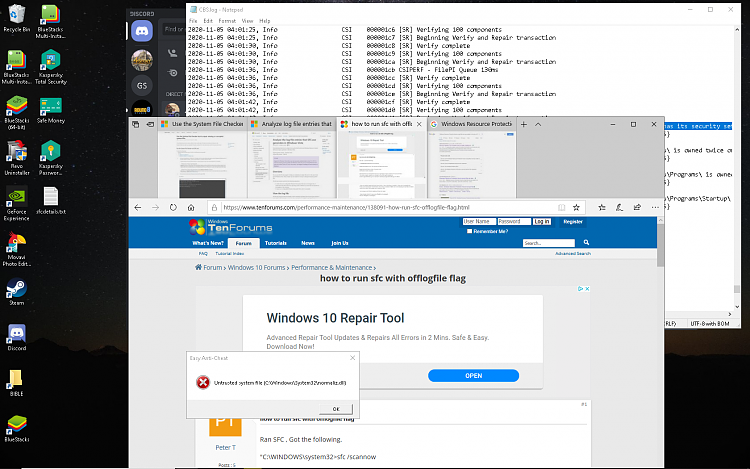Image resolution: width=750 pixels, height=469 pixels.
Task: Click OK in Easy Anti-Cheat dialog
Action: coord(336,409)
